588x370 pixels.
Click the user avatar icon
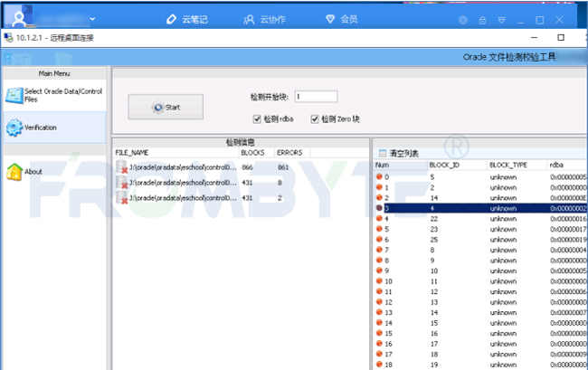(18, 18)
